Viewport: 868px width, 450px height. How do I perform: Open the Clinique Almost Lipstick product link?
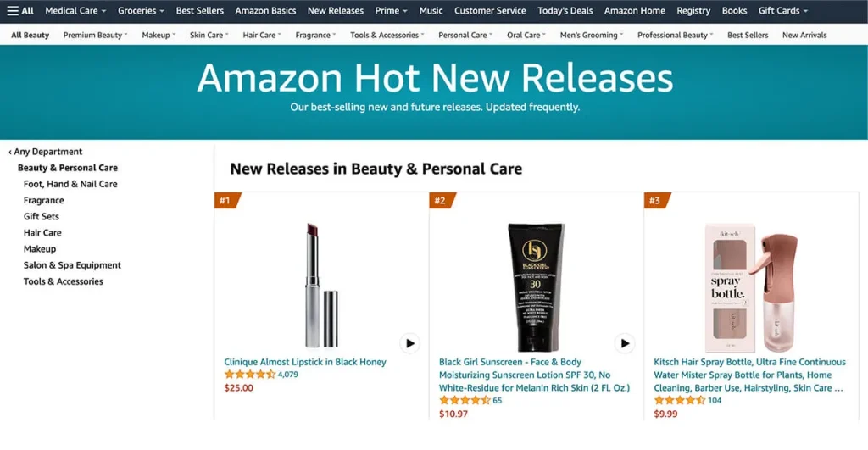305,362
